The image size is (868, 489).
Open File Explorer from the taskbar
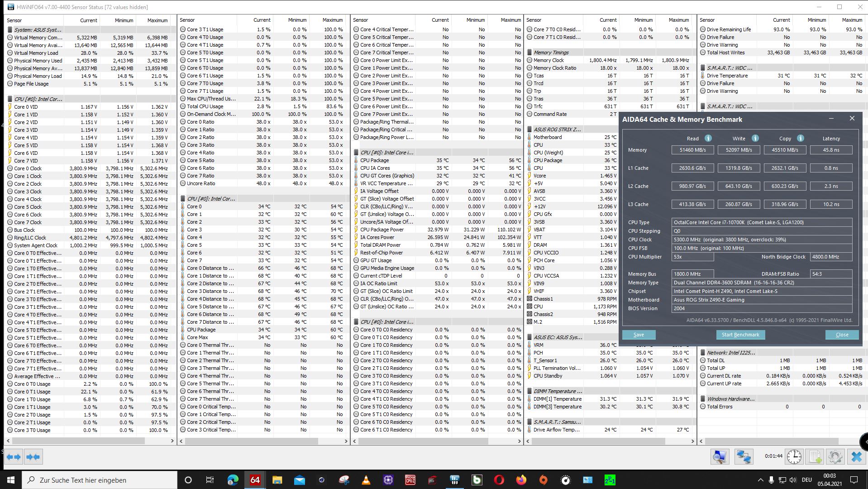point(277,480)
